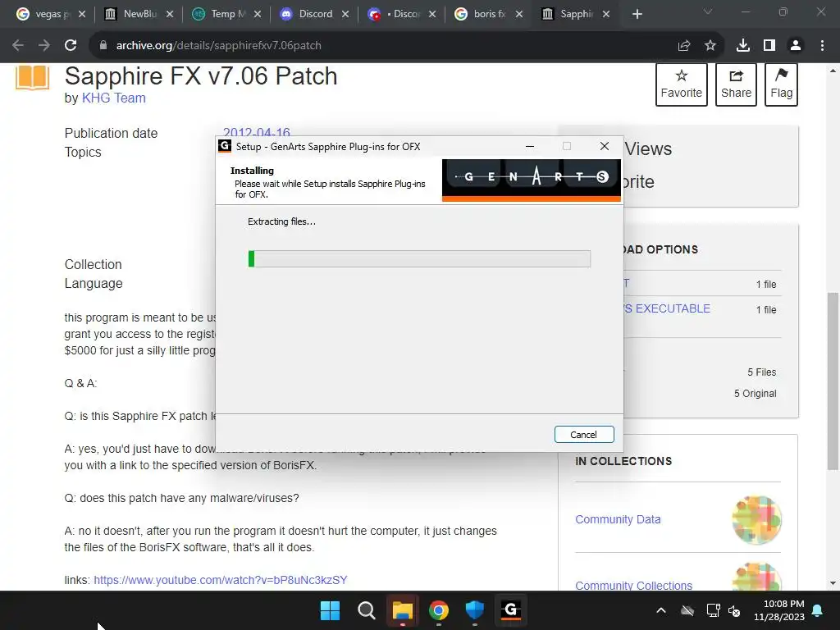Open Windows Security shield in taskbar
Image resolution: width=840 pixels, height=630 pixels.
click(x=475, y=610)
